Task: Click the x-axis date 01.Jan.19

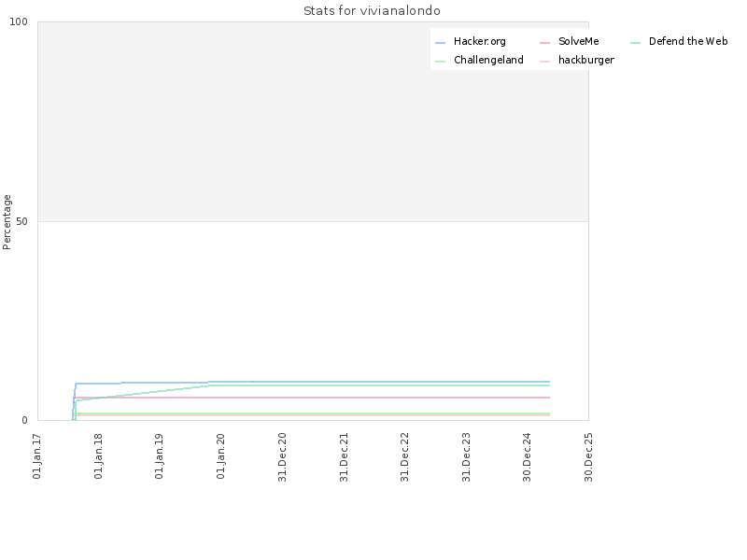Action: [159, 456]
